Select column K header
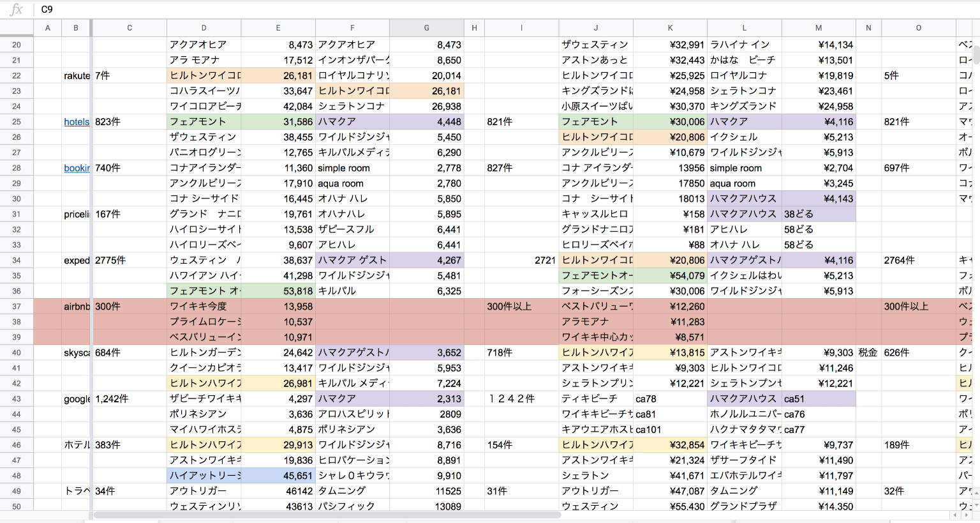The width and height of the screenshot is (980, 523). (x=671, y=28)
